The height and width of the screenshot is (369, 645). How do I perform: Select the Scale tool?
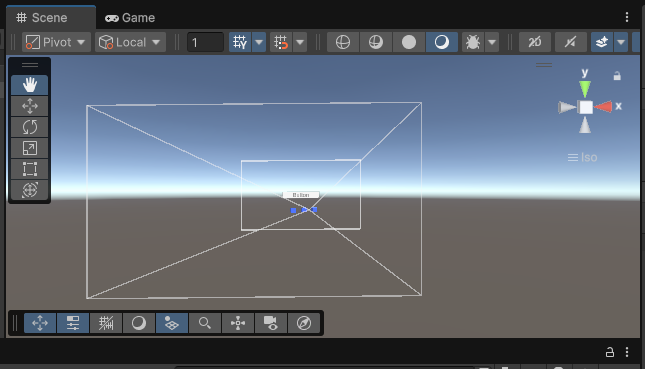[30, 148]
